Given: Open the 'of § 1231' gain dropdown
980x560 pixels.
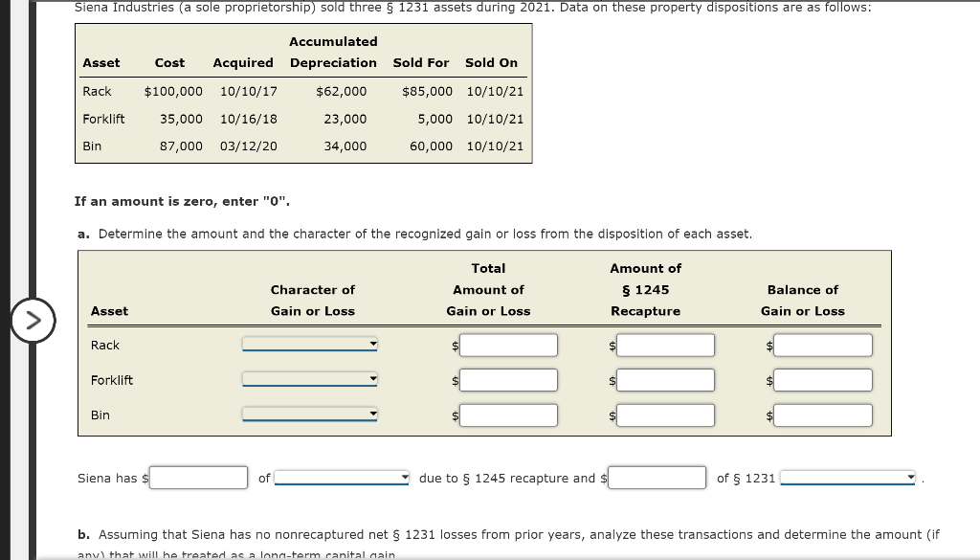Looking at the screenshot, I should pyautogui.click(x=846, y=477).
